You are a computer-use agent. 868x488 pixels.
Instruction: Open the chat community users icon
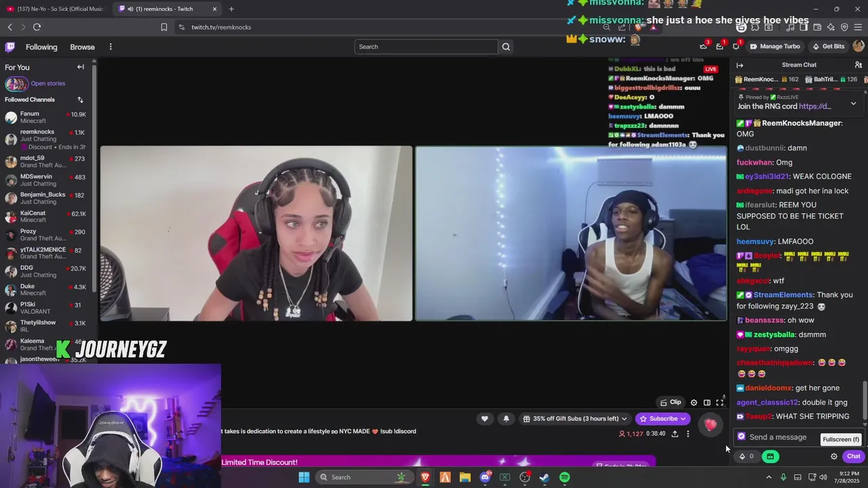tap(858, 65)
